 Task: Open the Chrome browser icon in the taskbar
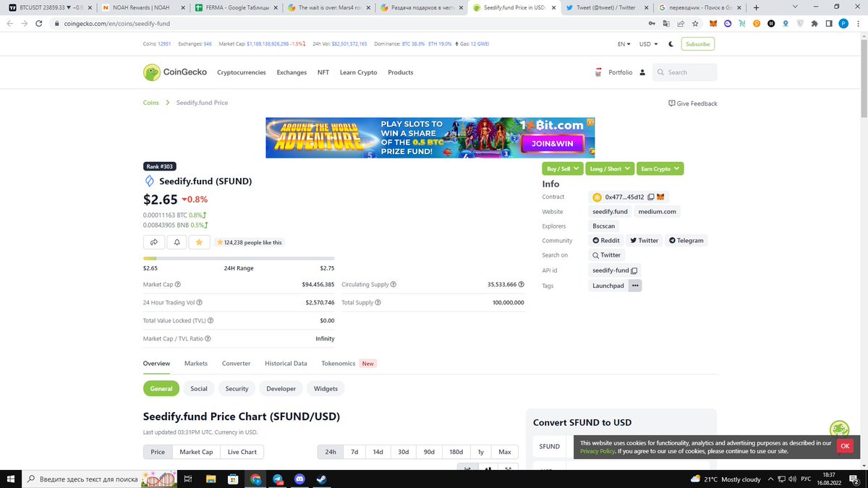256,479
